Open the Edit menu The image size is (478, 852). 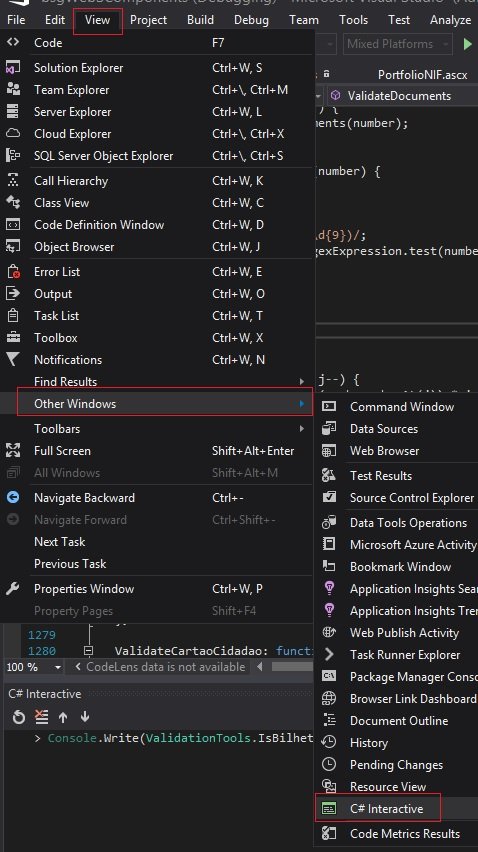tap(55, 20)
